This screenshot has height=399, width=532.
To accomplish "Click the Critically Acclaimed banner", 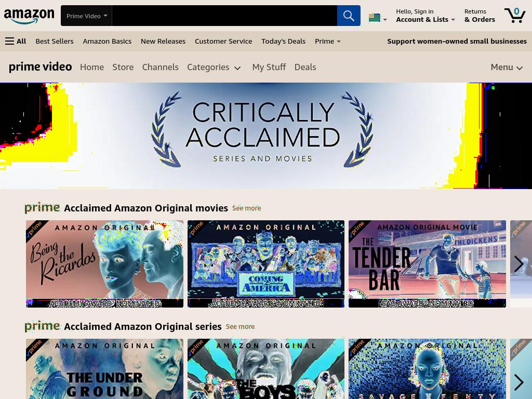I will [266, 136].
